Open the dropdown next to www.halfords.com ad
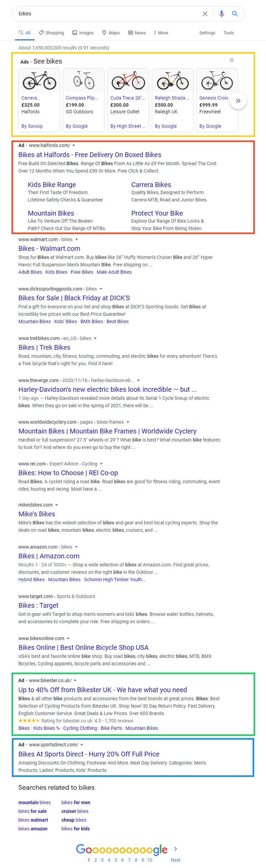 point(74,145)
